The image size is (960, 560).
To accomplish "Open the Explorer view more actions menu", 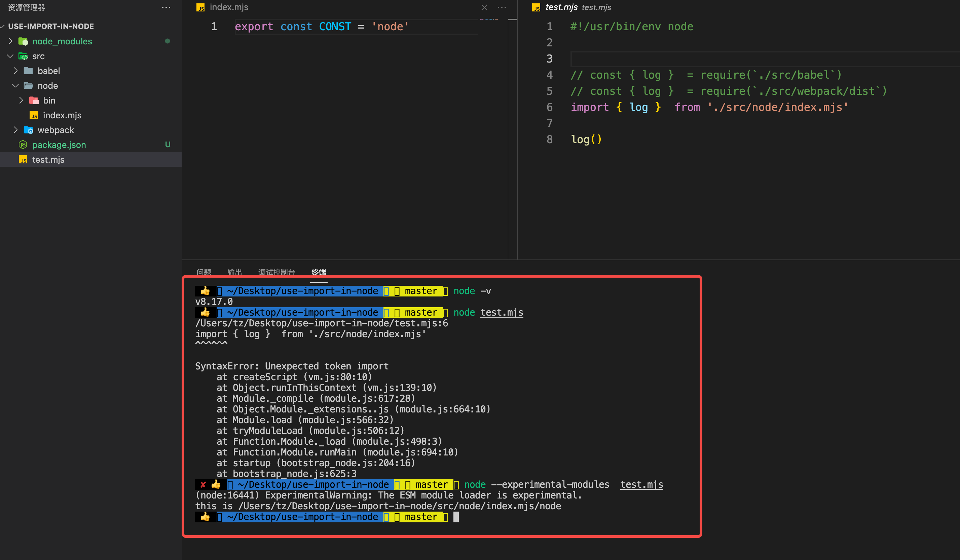I will (x=166, y=7).
